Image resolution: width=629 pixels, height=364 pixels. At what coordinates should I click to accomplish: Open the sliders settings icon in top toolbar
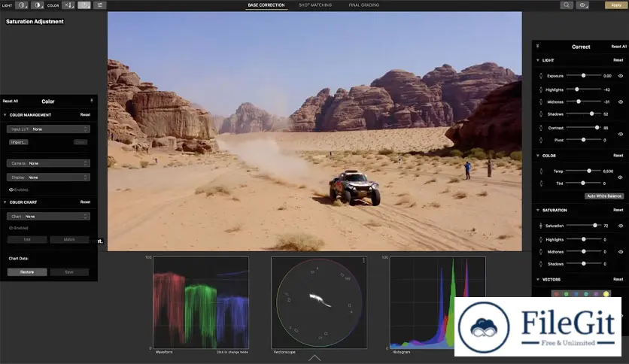tap(100, 5)
